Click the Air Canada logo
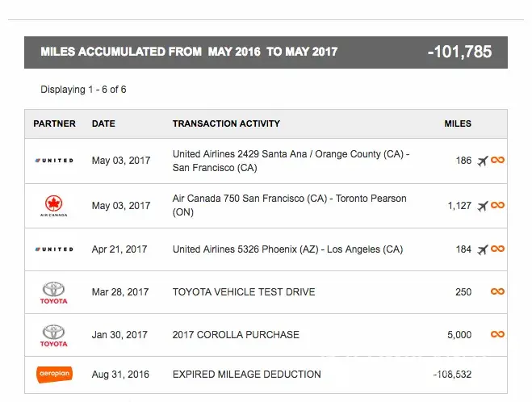 pyautogui.click(x=54, y=206)
